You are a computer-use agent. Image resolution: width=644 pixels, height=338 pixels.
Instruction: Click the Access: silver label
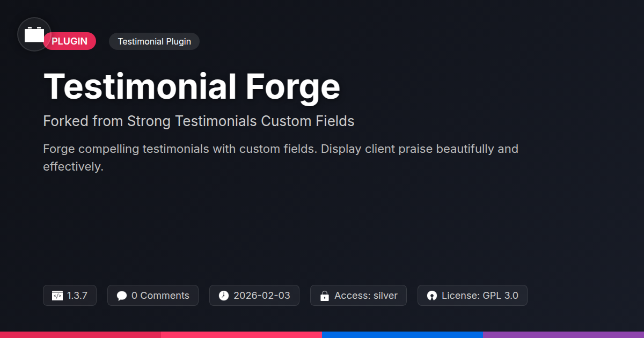(366, 296)
